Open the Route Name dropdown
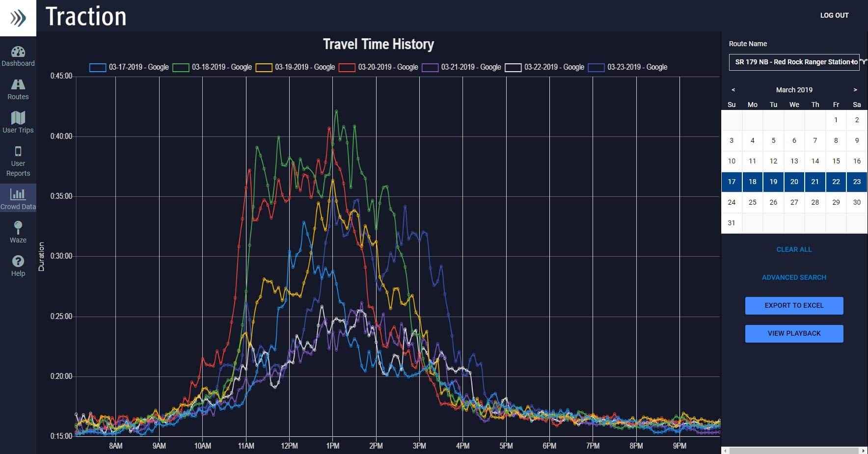This screenshot has height=454, width=868. tap(794, 62)
